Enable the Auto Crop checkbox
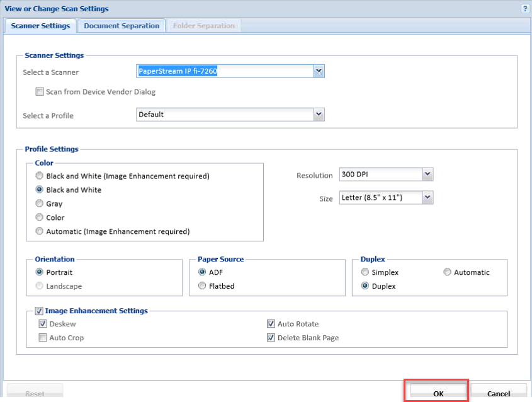 tap(43, 338)
